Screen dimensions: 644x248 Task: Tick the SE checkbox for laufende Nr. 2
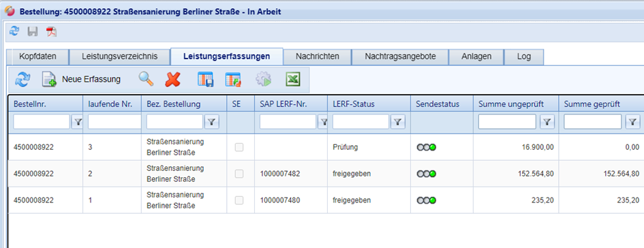point(239,174)
